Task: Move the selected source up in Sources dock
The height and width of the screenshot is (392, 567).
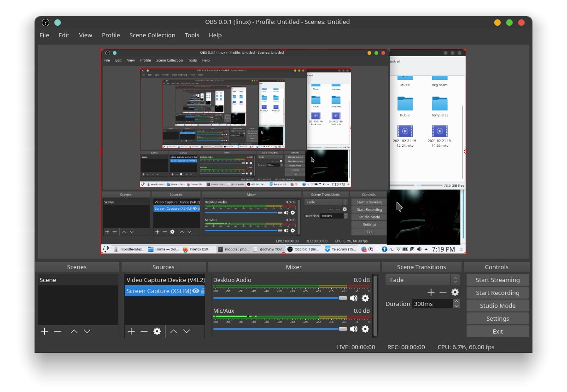Action: click(174, 331)
